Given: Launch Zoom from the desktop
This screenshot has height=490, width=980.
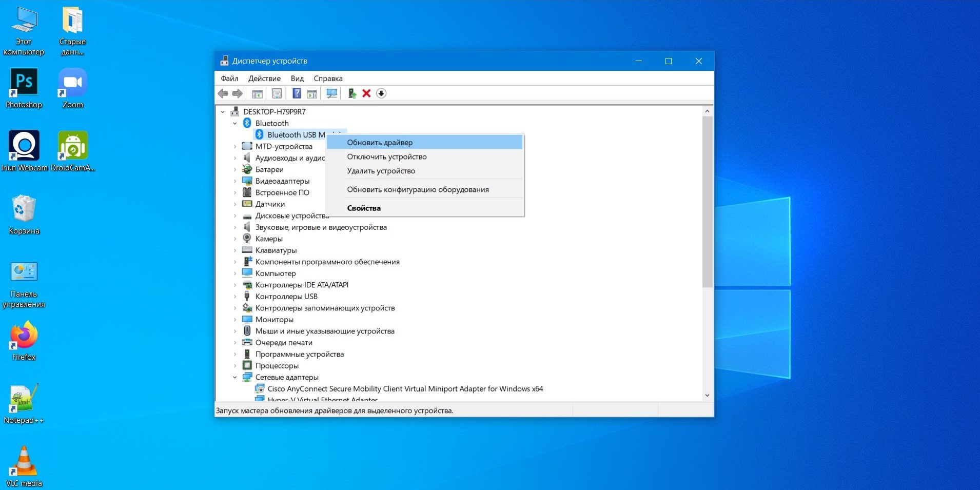Looking at the screenshot, I should pos(72,88).
